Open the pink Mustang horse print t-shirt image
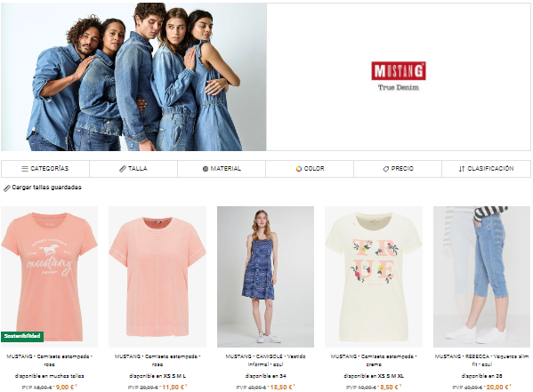This screenshot has height=392, width=533. click(x=49, y=276)
